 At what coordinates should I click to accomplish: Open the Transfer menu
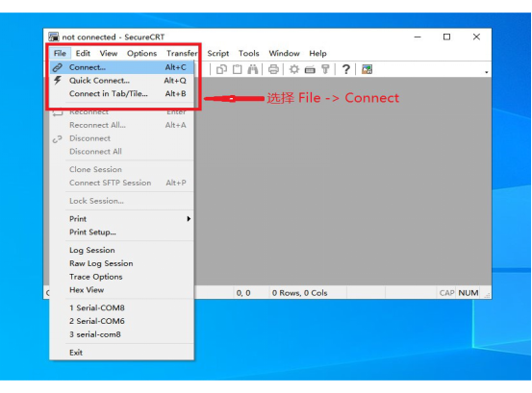(x=182, y=53)
